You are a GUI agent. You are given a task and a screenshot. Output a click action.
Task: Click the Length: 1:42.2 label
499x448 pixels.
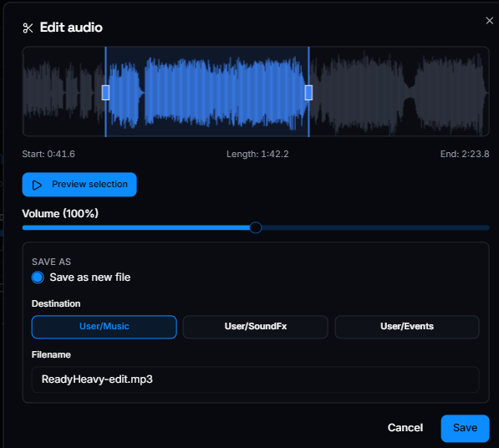257,155
